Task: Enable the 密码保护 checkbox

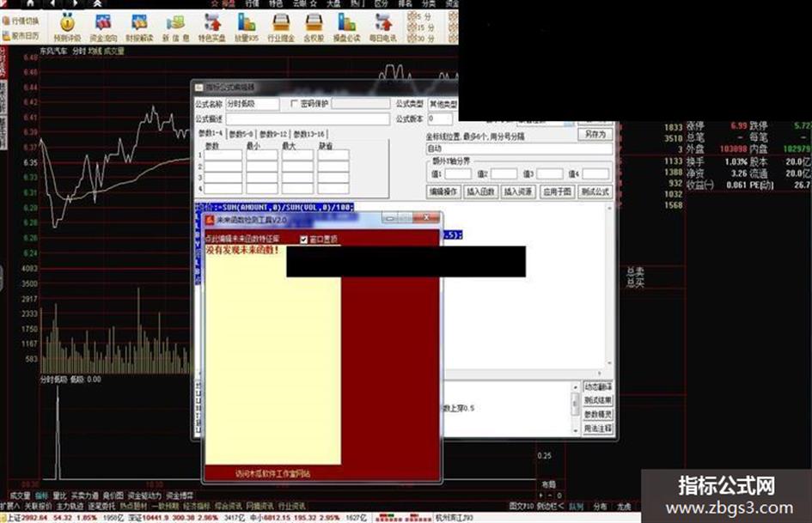Action: pyautogui.click(x=295, y=104)
